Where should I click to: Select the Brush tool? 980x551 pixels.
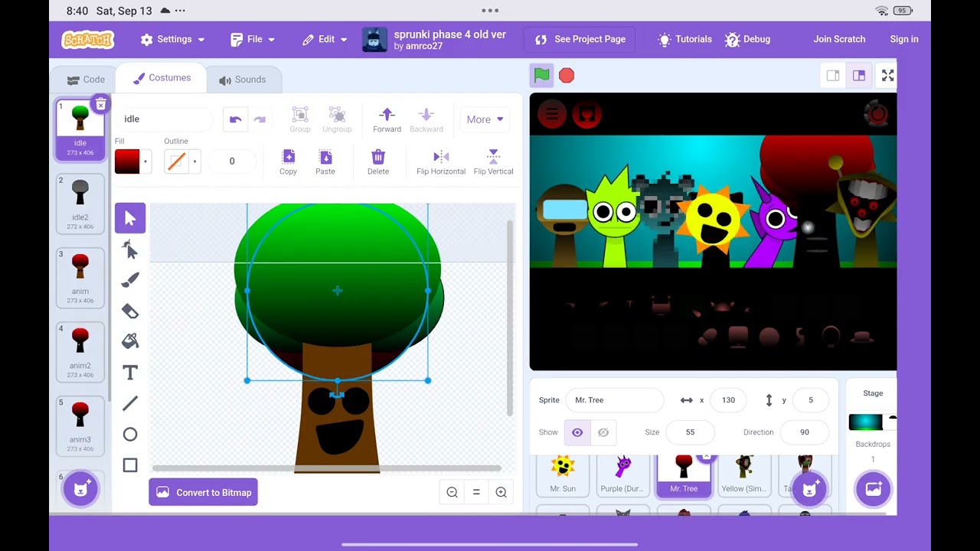[130, 280]
